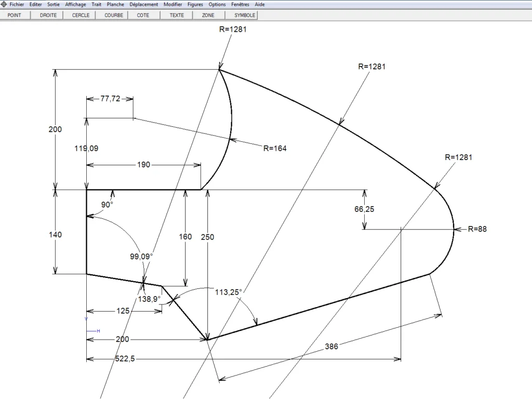
Task: Open the Sortie menu
Action: coord(54,4)
